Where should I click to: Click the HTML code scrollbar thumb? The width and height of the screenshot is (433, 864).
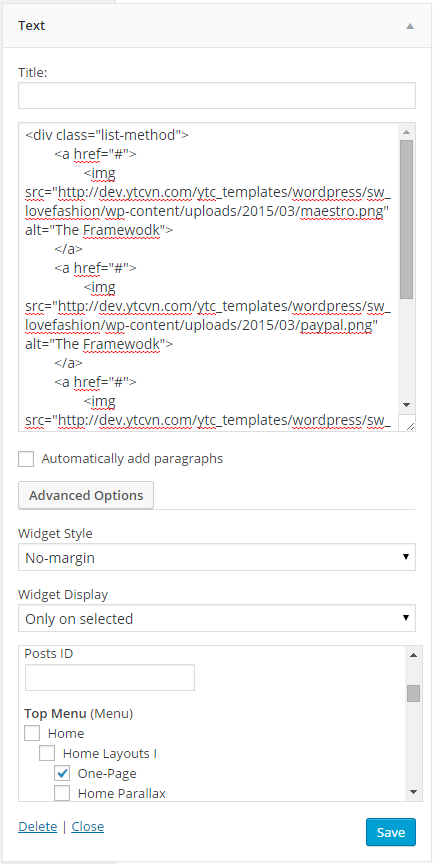407,219
